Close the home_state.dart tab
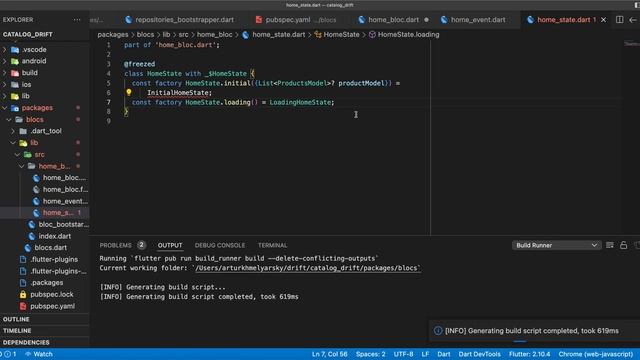The image size is (640, 360). click(603, 20)
